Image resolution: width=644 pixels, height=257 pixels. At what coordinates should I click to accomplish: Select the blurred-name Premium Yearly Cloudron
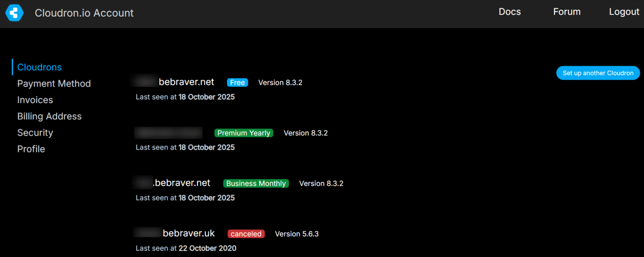(x=169, y=133)
